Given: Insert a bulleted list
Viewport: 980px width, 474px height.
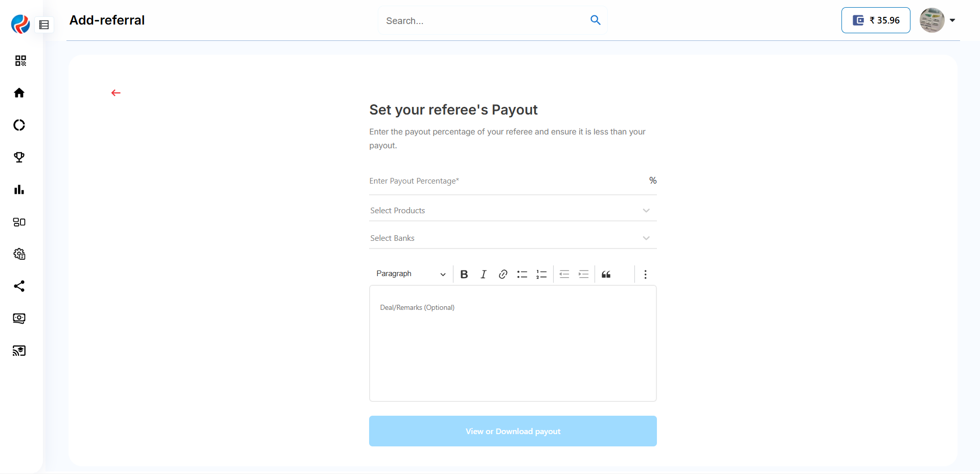Looking at the screenshot, I should pos(522,274).
